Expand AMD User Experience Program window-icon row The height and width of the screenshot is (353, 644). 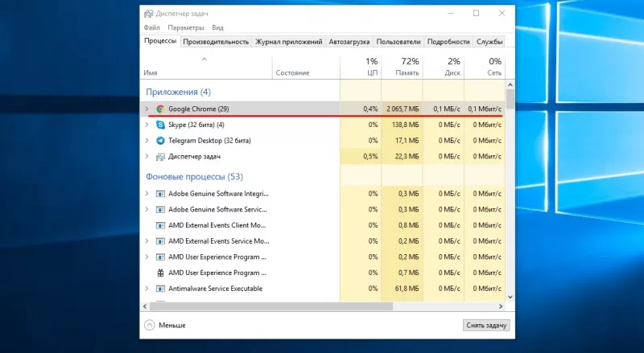point(147,257)
